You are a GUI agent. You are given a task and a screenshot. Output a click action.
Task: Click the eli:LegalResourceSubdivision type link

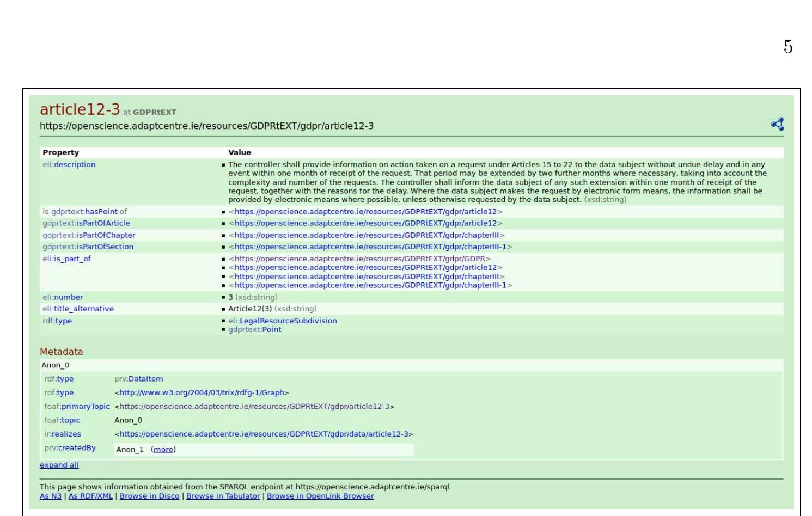(288, 321)
